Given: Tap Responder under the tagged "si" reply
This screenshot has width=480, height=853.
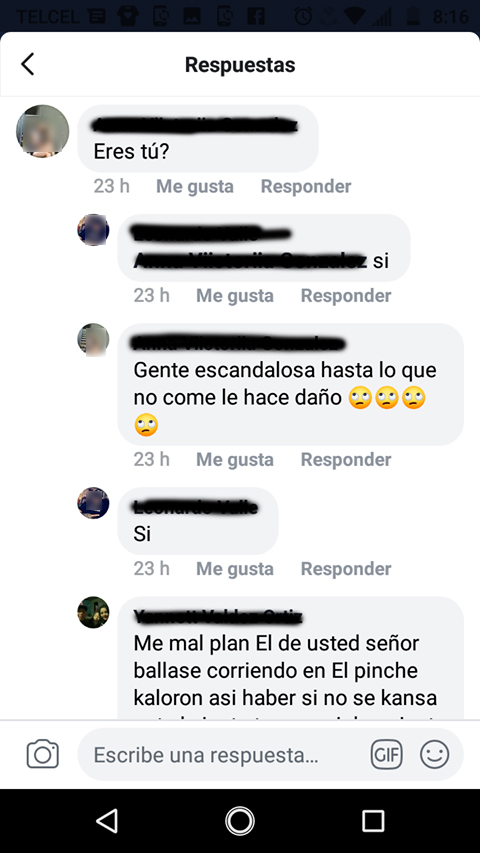Looking at the screenshot, I should [x=346, y=296].
